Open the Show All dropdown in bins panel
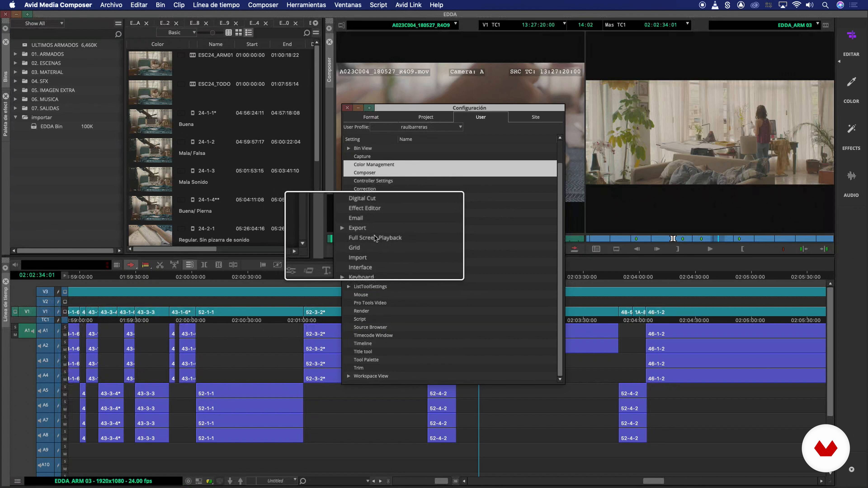868x488 pixels. pyautogui.click(x=38, y=23)
